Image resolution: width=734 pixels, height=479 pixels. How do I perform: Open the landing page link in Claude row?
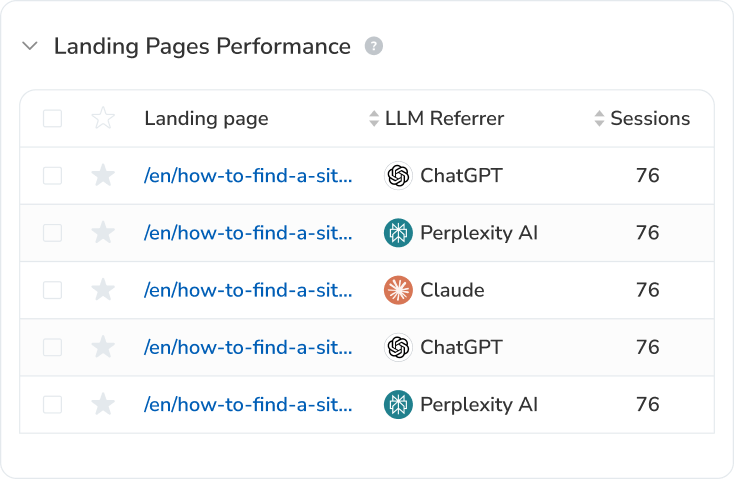click(x=248, y=290)
